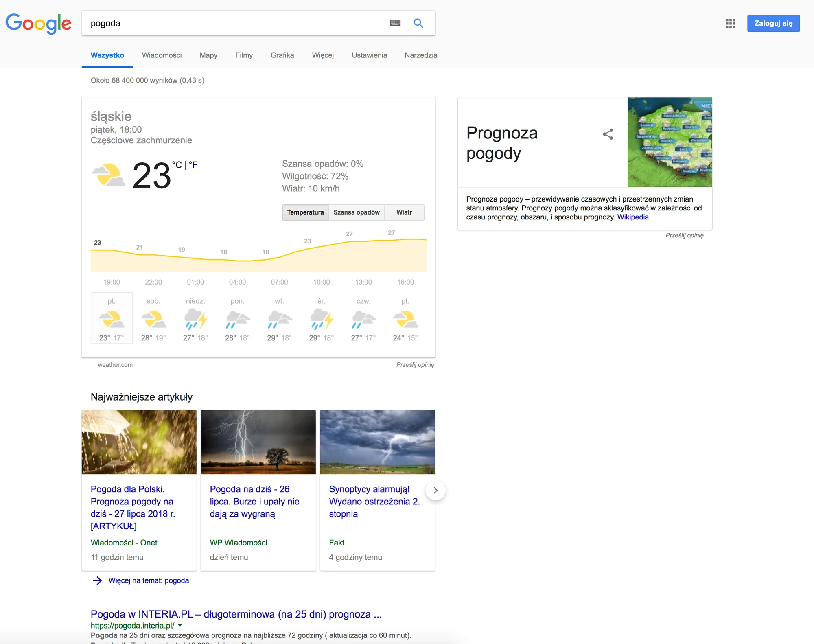Click the share icon beside Prognoza pogody
This screenshot has width=814, height=644.
(608, 134)
